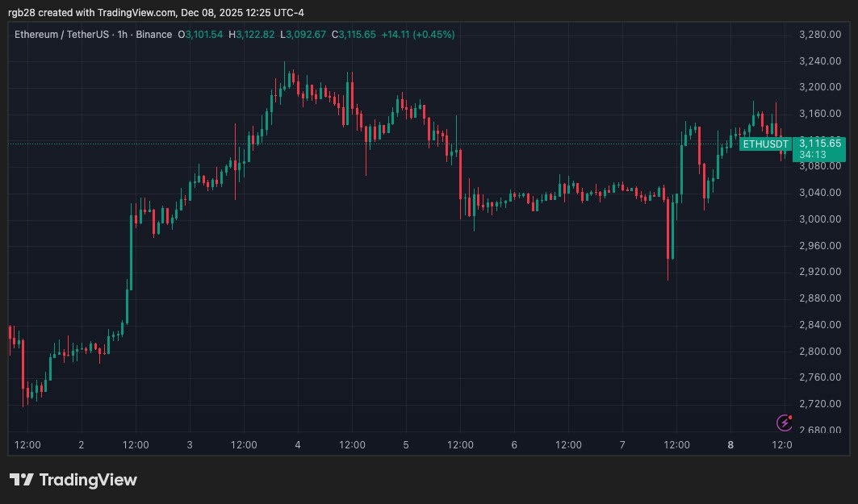
Task: Click the 2,720.00 price axis label
Action: point(820,403)
